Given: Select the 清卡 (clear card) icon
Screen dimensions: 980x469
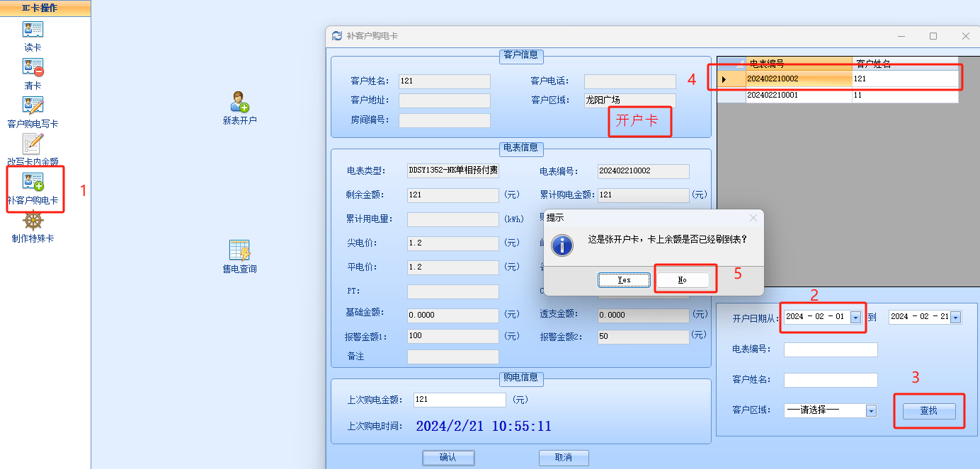Looking at the screenshot, I should (x=33, y=68).
